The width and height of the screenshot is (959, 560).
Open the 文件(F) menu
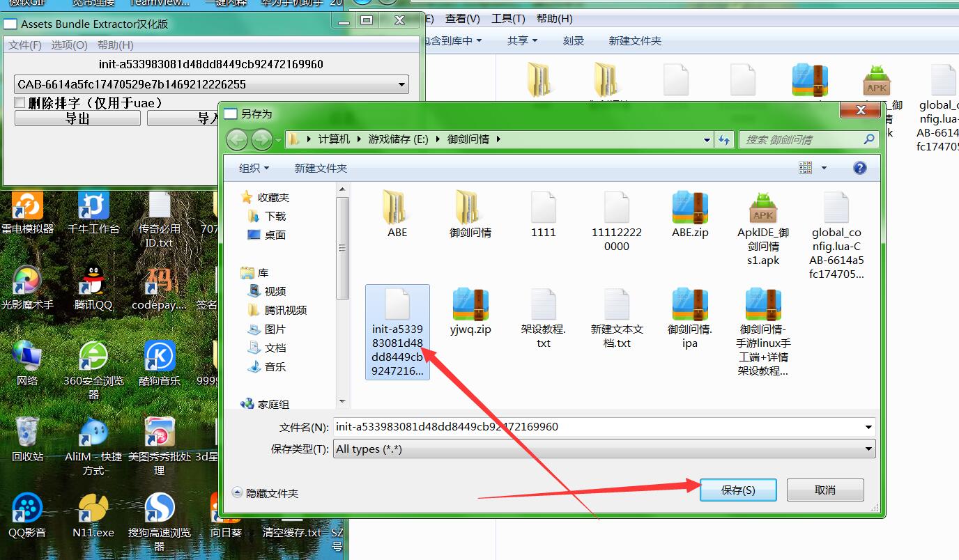click(x=24, y=45)
